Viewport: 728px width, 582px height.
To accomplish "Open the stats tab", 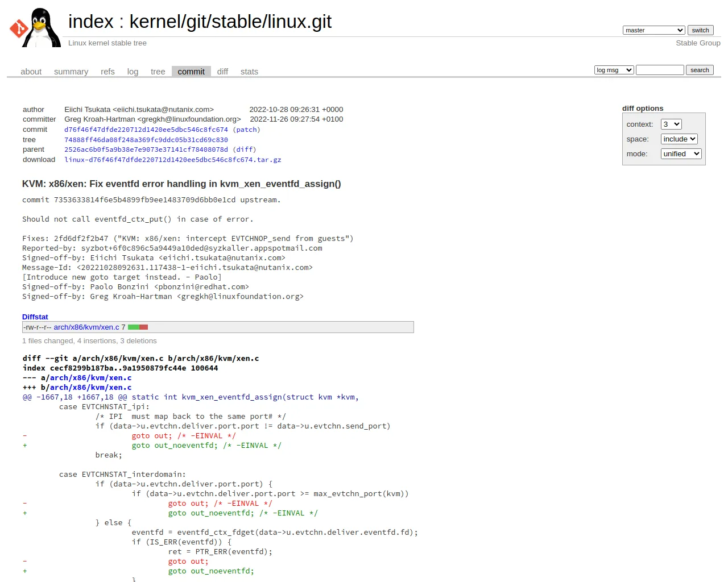I will click(x=249, y=72).
